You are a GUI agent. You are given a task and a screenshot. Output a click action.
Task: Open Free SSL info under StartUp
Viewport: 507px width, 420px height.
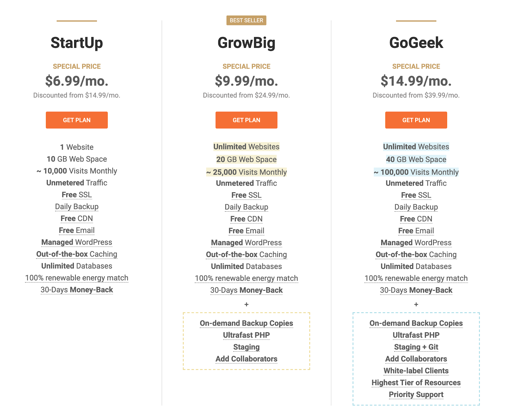(x=77, y=195)
